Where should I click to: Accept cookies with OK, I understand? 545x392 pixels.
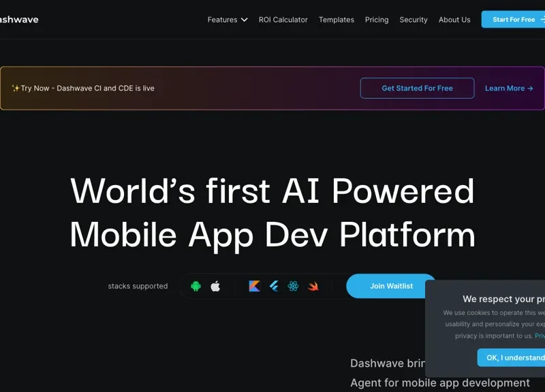click(512, 357)
